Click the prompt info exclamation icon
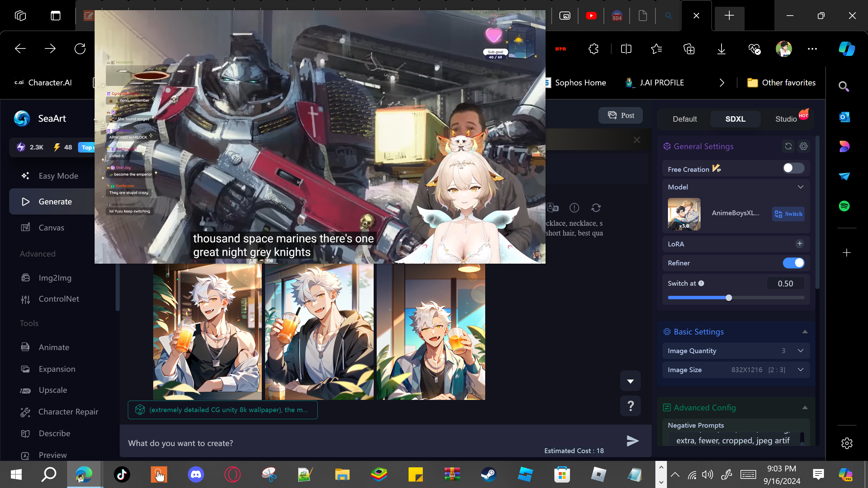The width and height of the screenshot is (868, 488). tap(574, 208)
